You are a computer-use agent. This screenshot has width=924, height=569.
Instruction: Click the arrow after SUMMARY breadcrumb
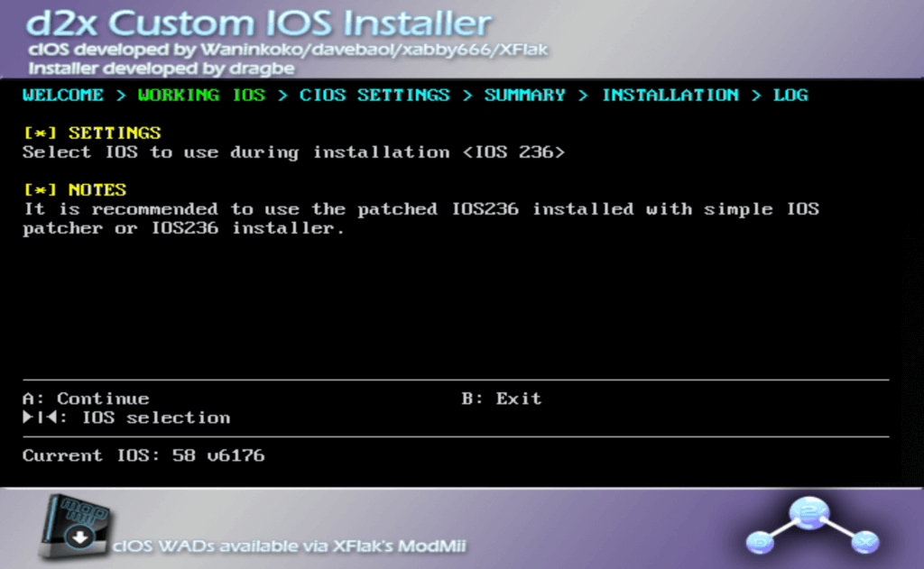pyautogui.click(x=583, y=96)
